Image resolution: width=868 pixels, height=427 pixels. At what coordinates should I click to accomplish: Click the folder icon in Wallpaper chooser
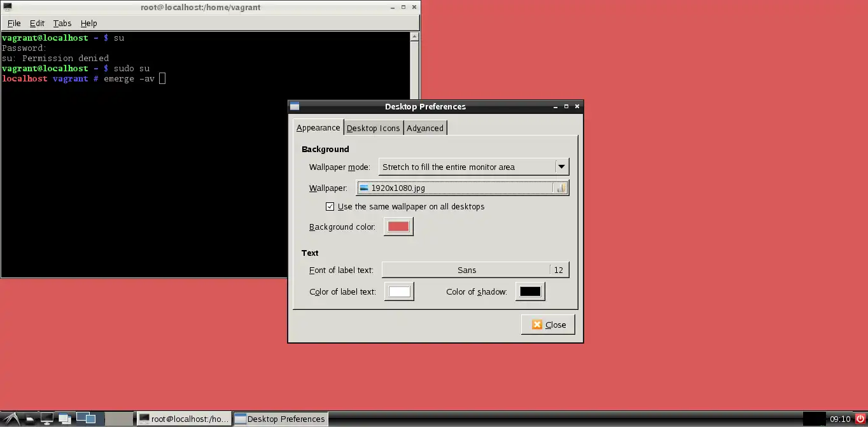click(561, 188)
